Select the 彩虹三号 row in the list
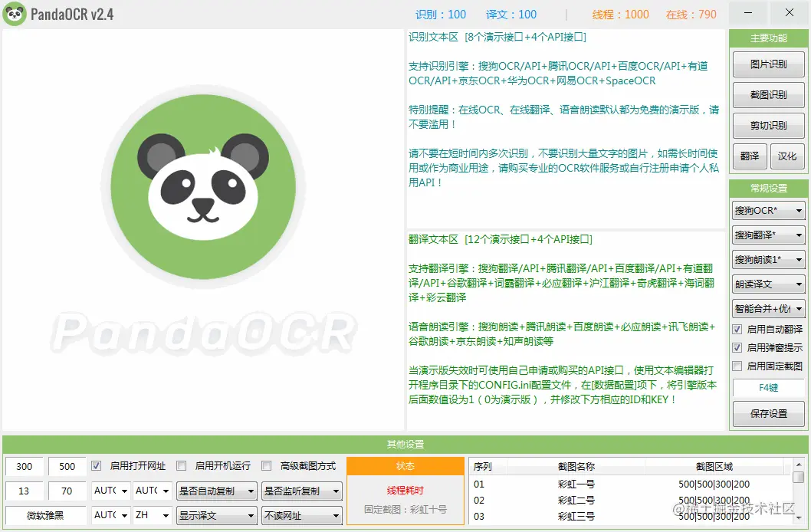Viewport: 811px width, 532px height. click(631, 516)
